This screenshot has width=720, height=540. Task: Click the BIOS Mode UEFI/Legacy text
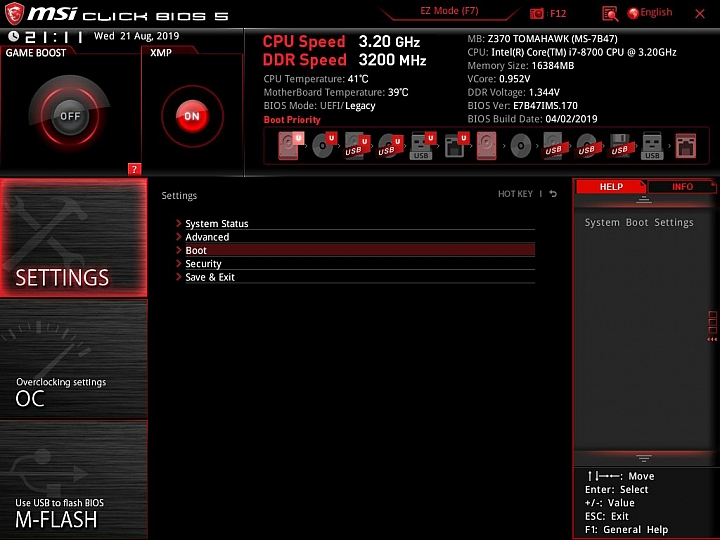pos(319,106)
